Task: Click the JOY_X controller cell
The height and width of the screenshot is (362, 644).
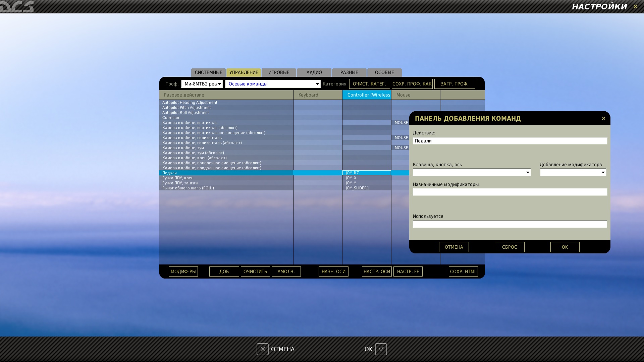Action: click(367, 178)
